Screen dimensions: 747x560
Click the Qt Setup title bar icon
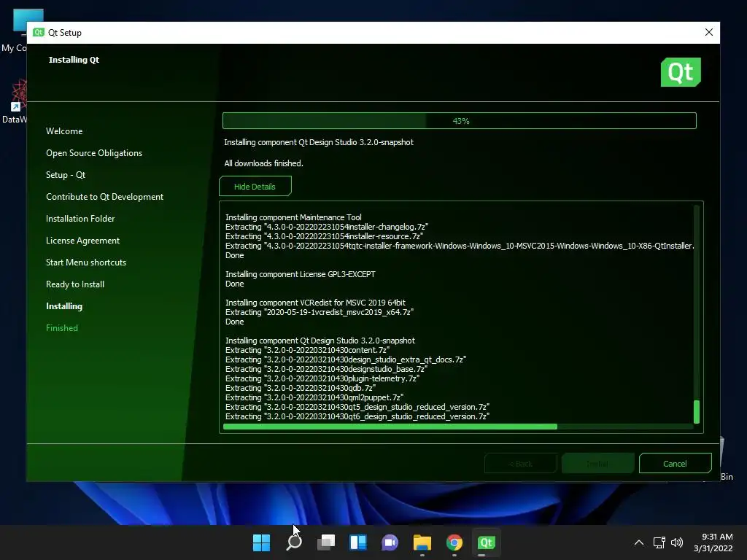[x=39, y=32]
